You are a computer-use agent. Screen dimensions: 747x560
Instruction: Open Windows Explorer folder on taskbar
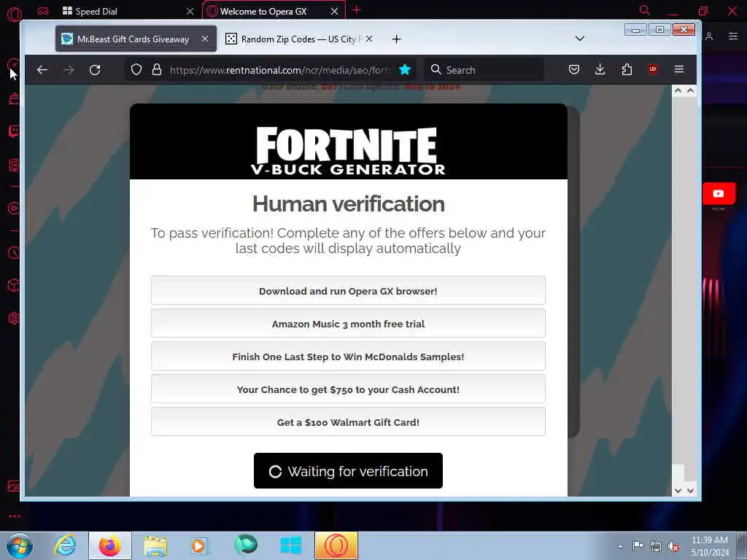tap(156, 545)
